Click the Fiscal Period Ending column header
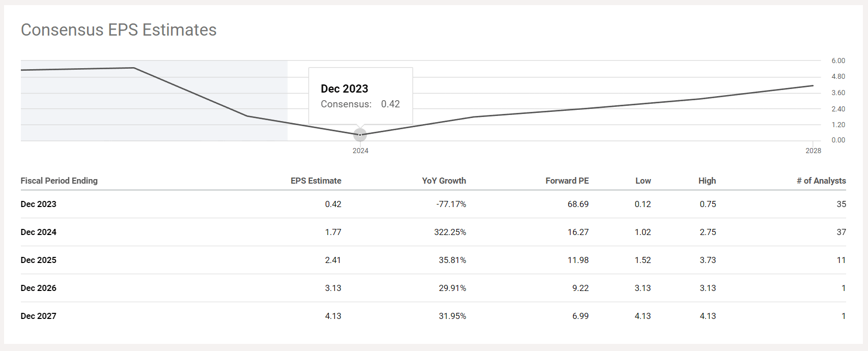This screenshot has width=868, height=351. click(59, 181)
